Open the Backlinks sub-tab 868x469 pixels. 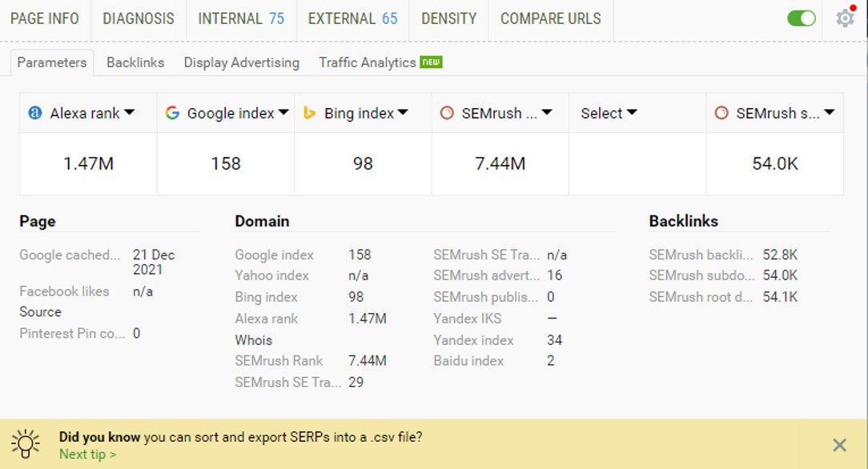tap(135, 62)
